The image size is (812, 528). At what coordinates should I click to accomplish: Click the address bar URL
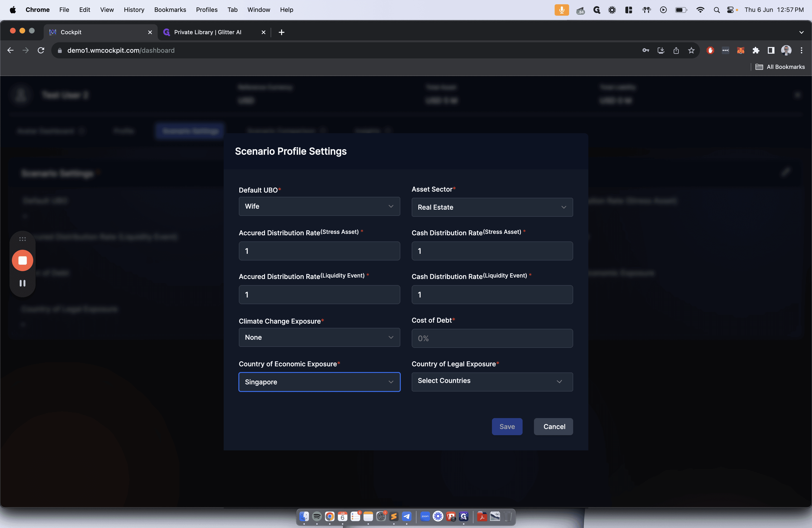click(121, 50)
